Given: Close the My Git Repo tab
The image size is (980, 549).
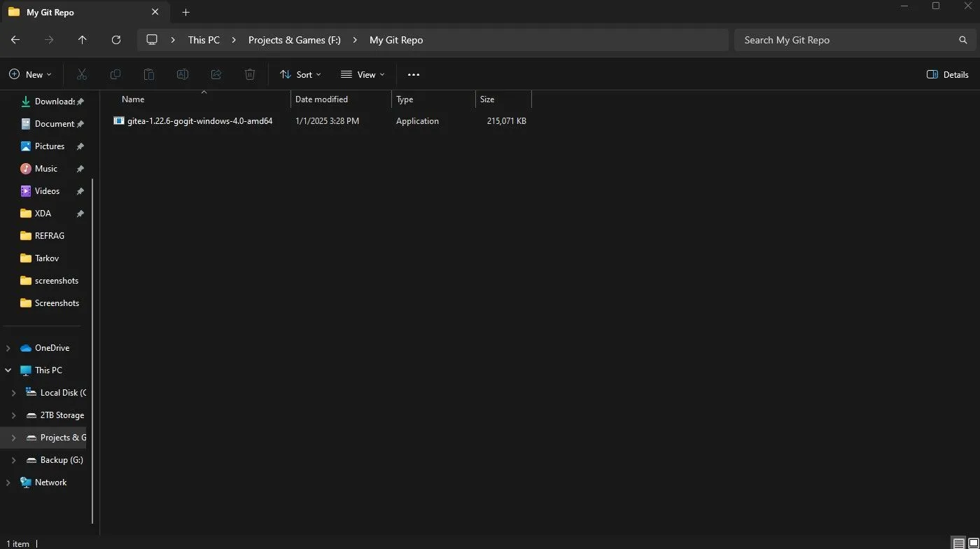Looking at the screenshot, I should pos(155,12).
